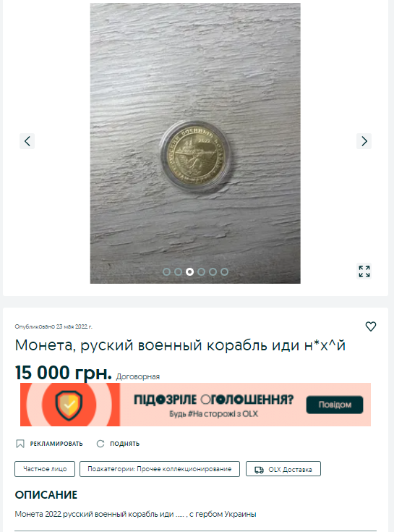Select the first photo indicator dot
This screenshot has height=532, width=394.
pos(166,271)
